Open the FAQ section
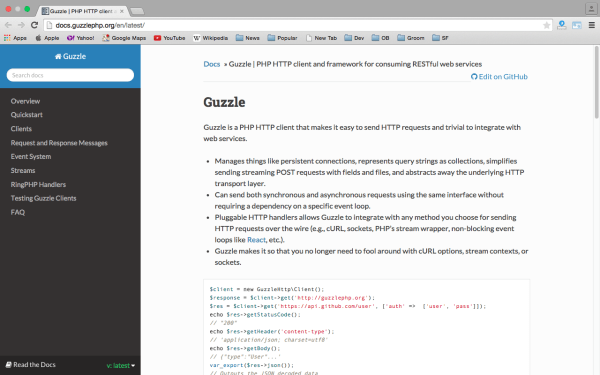This screenshot has height=375, width=600. click(18, 212)
